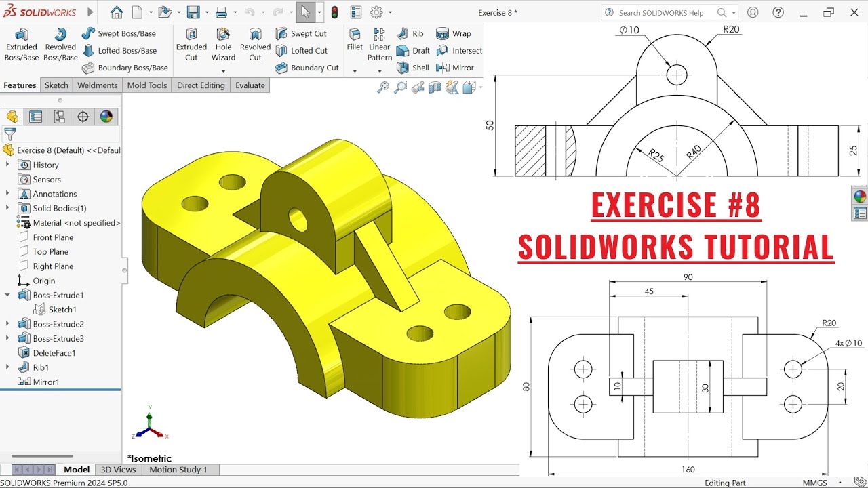Viewport: 868px width, 488px height.
Task: Open the Evaluate ribbon tab
Action: coord(250,85)
